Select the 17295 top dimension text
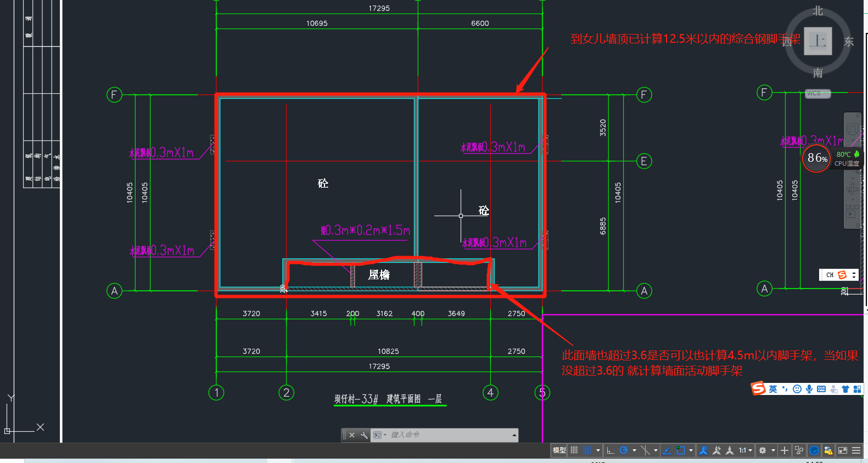Viewport: 868px width, 463px height. point(379,8)
